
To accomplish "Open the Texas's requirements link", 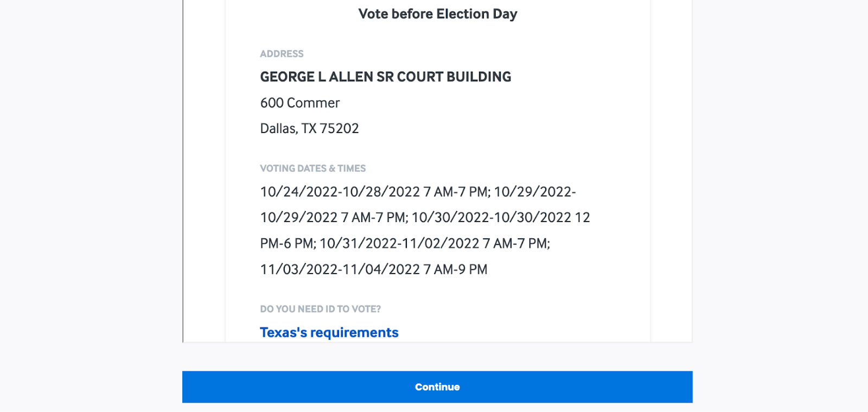I will pos(329,332).
